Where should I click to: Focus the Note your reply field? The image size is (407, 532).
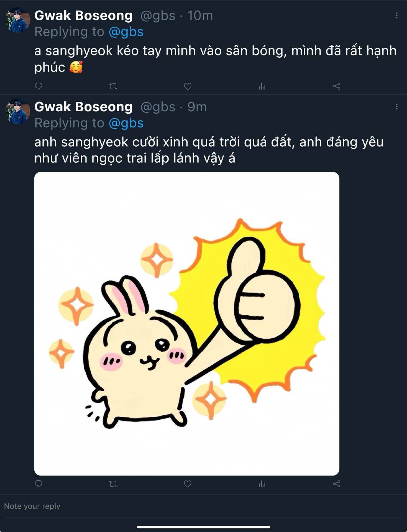pos(203,506)
